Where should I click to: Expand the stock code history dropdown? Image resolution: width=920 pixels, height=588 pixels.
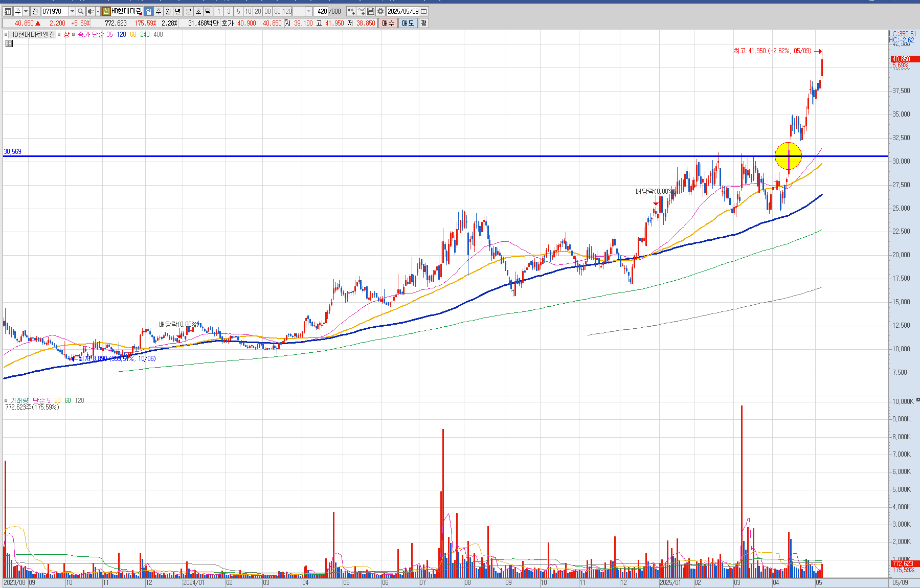[x=72, y=11]
